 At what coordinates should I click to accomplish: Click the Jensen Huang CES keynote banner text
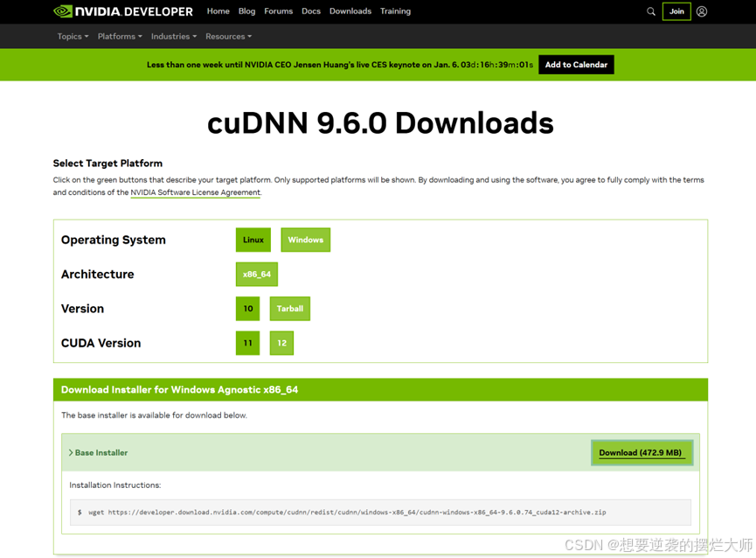click(340, 65)
